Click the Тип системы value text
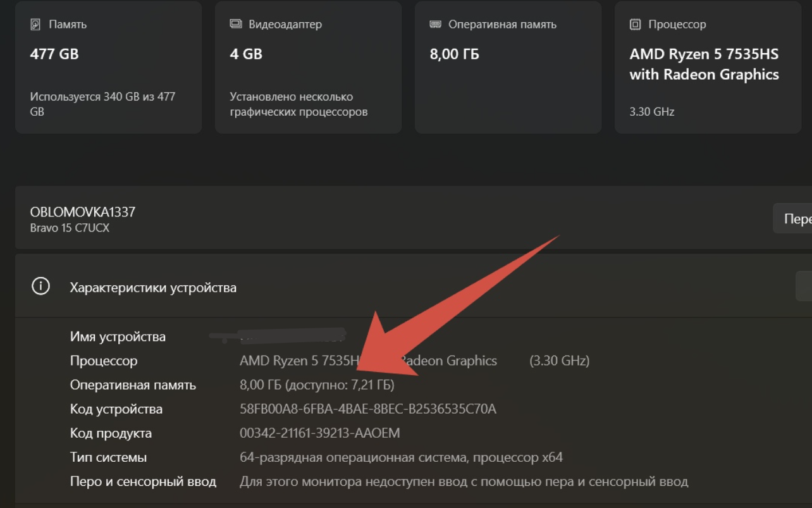Screen dimensions: 812x508 pyautogui.click(x=401, y=457)
